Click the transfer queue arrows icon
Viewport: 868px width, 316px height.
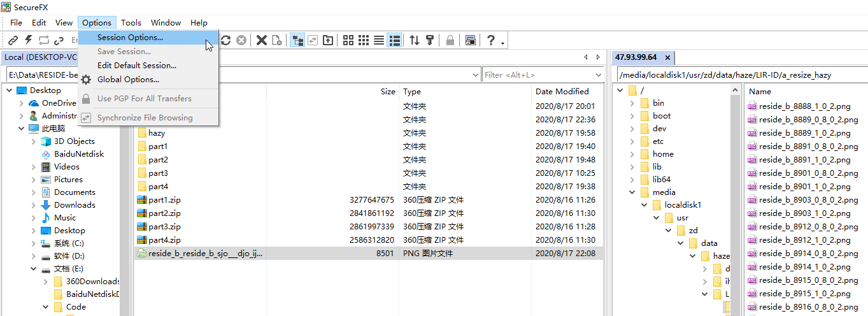coord(415,40)
